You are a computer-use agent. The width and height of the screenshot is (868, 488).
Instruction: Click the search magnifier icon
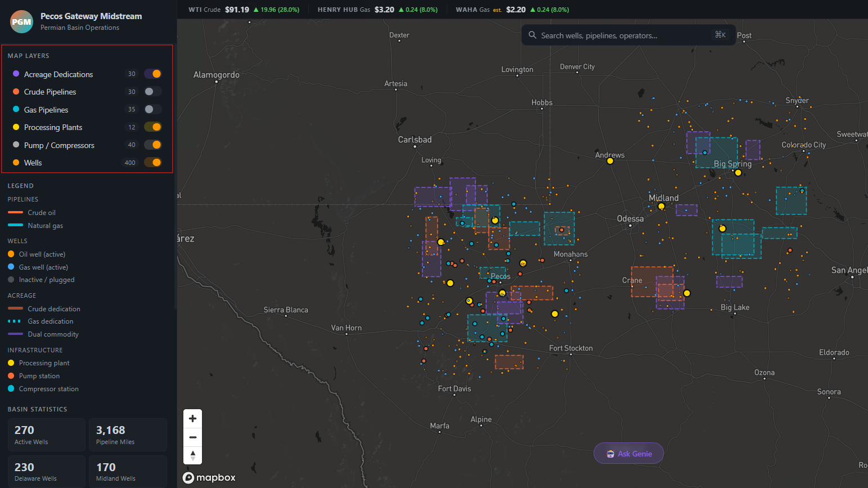pyautogui.click(x=532, y=35)
